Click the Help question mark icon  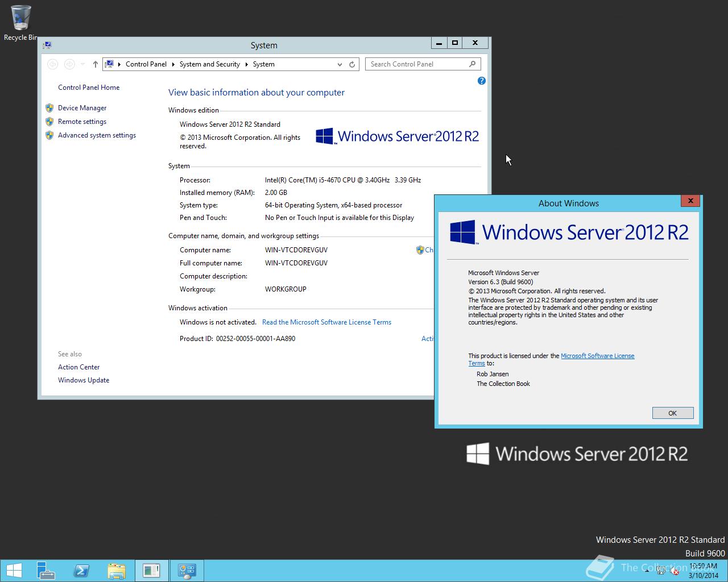481,81
